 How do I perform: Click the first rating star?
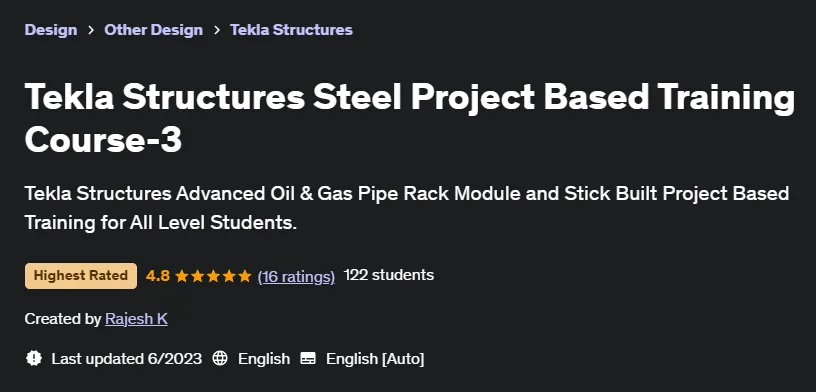click(182, 276)
